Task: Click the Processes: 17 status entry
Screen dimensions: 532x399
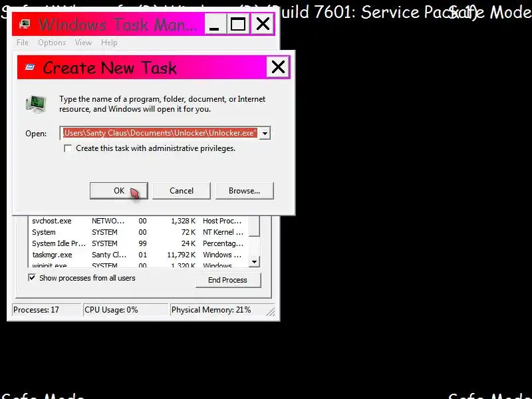Action: (x=47, y=310)
